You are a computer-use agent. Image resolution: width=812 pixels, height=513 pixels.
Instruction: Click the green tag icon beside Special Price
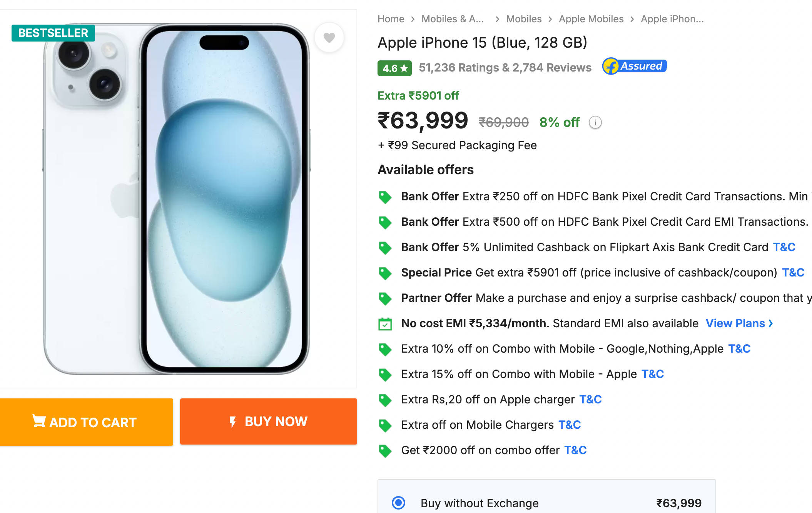coord(385,273)
